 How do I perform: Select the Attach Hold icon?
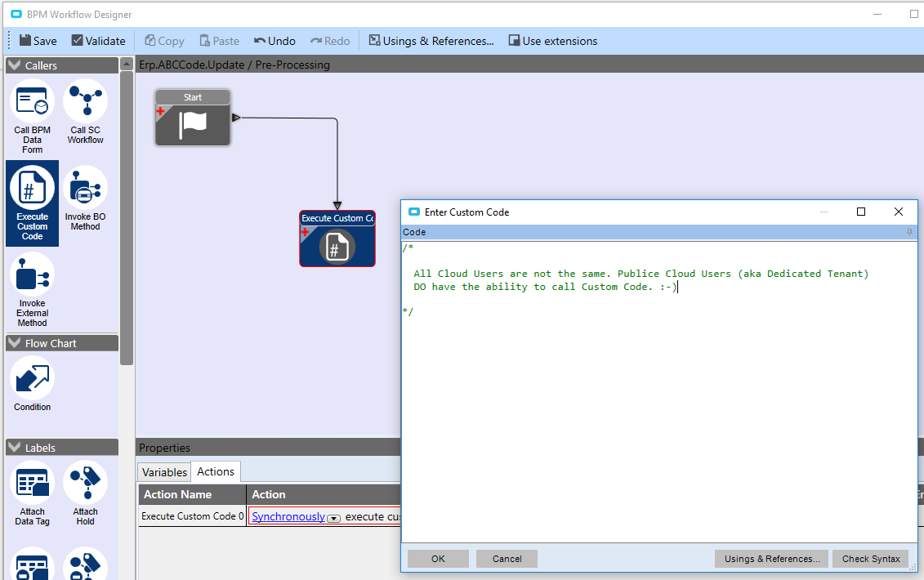click(85, 483)
